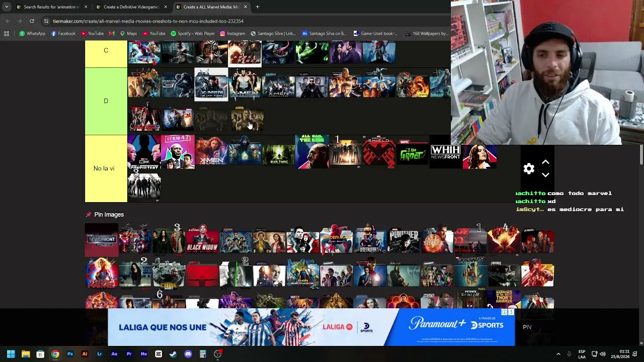Expand the Chrome tab search dropdown
The image size is (644, 362).
[7, 7]
